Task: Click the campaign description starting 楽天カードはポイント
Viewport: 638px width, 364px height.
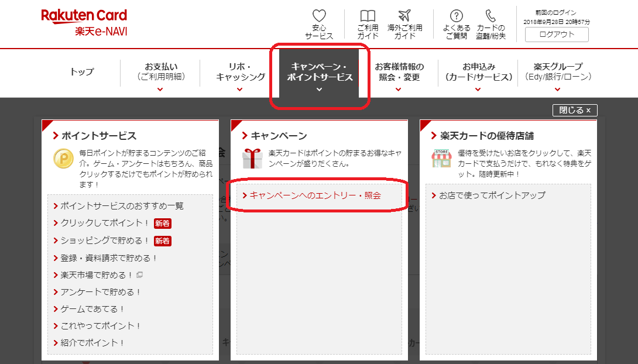Action: coord(335,159)
